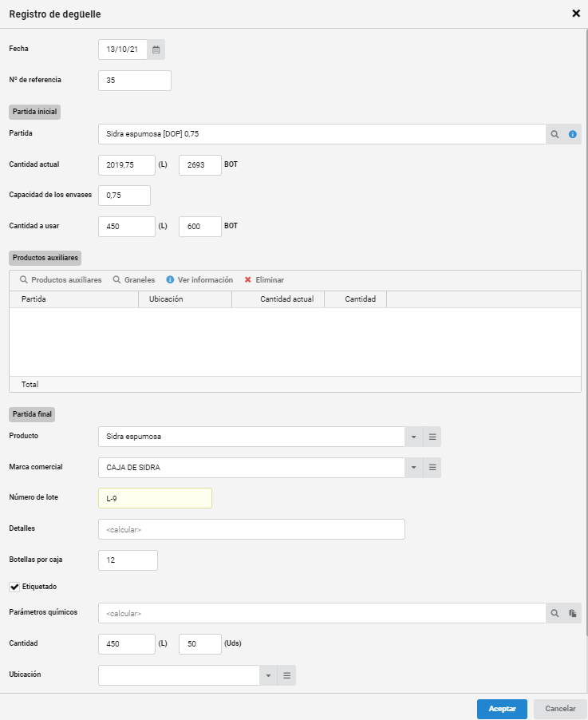
Task: Click Cantidad actual liters field
Action: click(x=127, y=165)
